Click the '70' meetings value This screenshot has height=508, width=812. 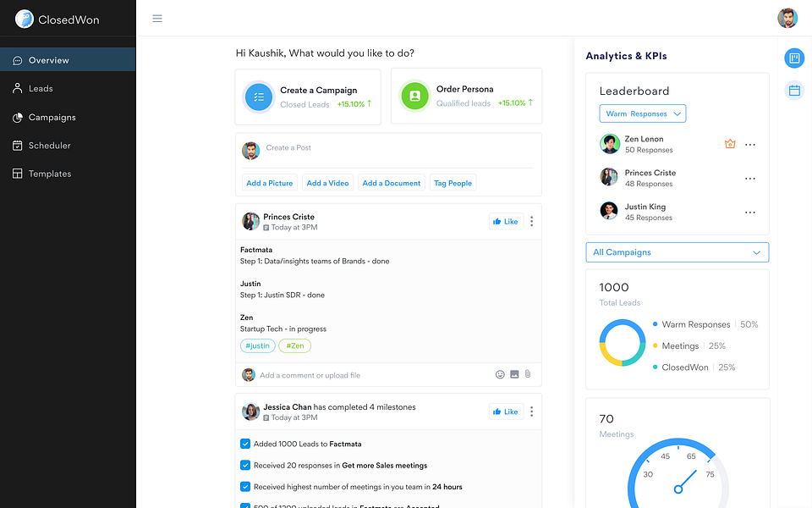606,419
